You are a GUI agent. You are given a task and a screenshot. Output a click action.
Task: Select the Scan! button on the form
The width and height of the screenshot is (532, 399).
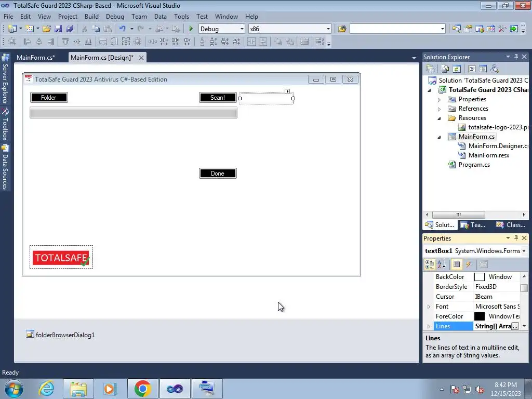point(218,97)
